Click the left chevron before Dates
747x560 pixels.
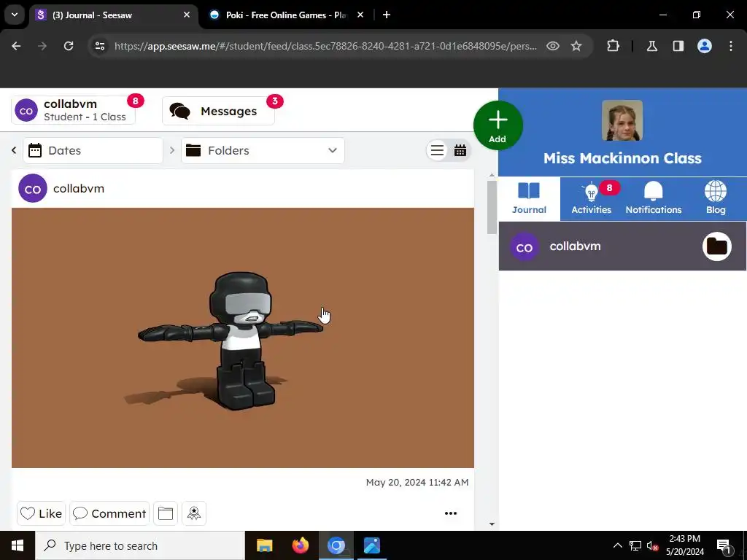pyautogui.click(x=14, y=150)
